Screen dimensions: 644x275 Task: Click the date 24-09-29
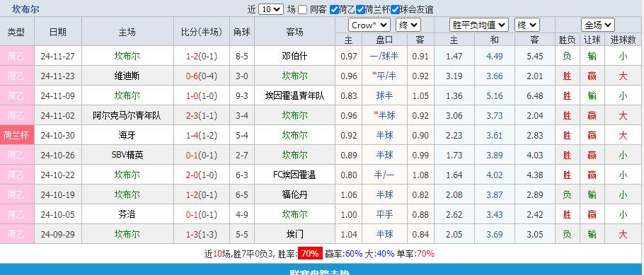coord(58,235)
